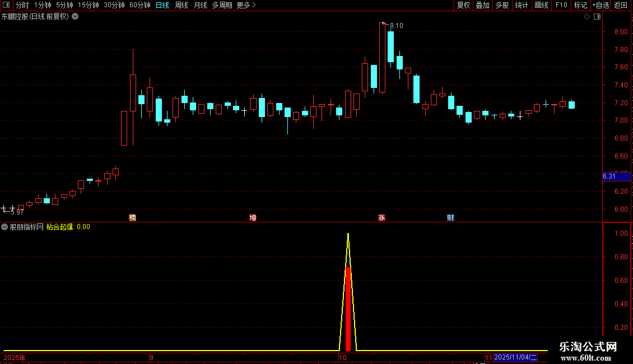Image resolution: width=633 pixels, height=364 pixels.
Task: Click the month 10 timeline marker
Action: point(343,357)
